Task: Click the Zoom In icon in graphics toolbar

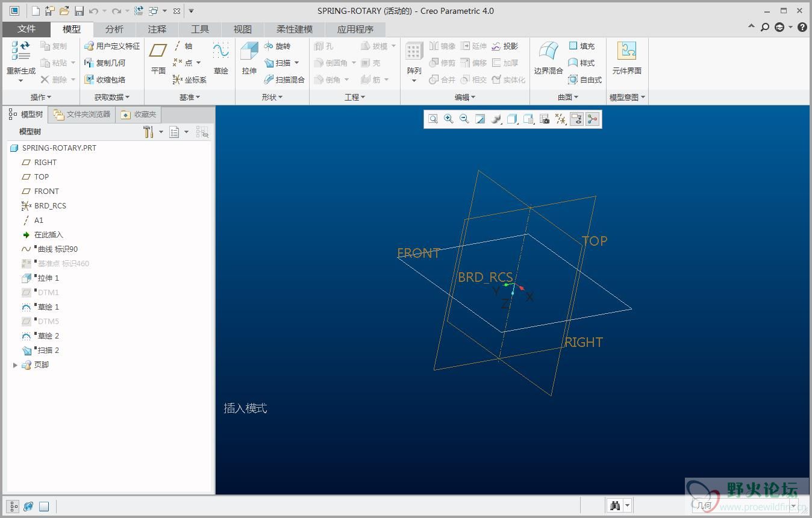Action: click(449, 119)
